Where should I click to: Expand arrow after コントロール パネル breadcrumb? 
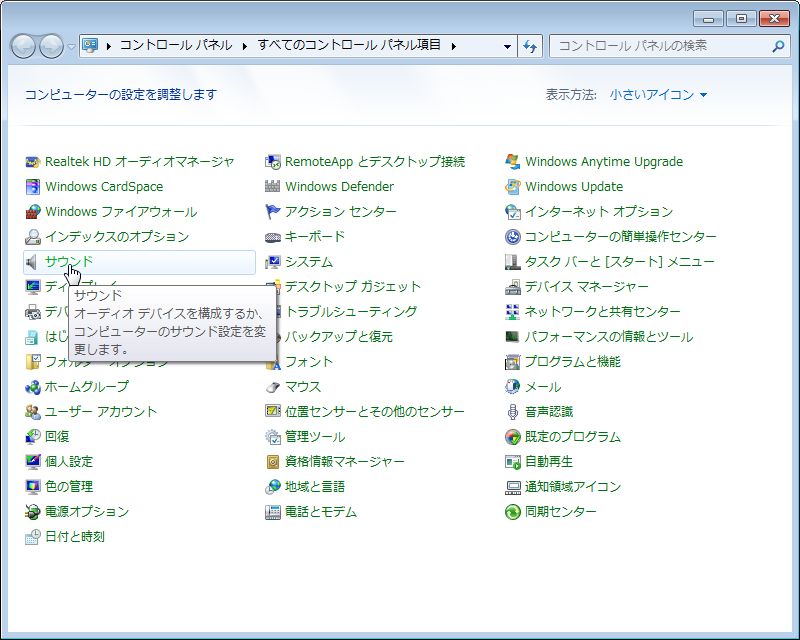click(245, 46)
